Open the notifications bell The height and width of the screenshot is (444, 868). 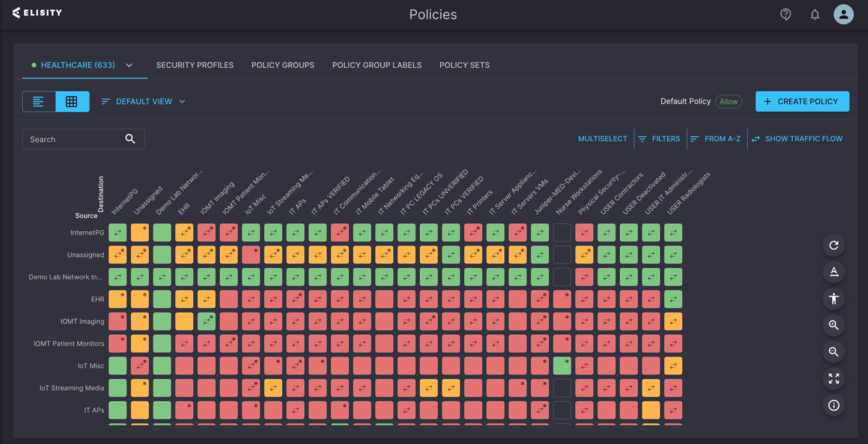click(x=815, y=14)
